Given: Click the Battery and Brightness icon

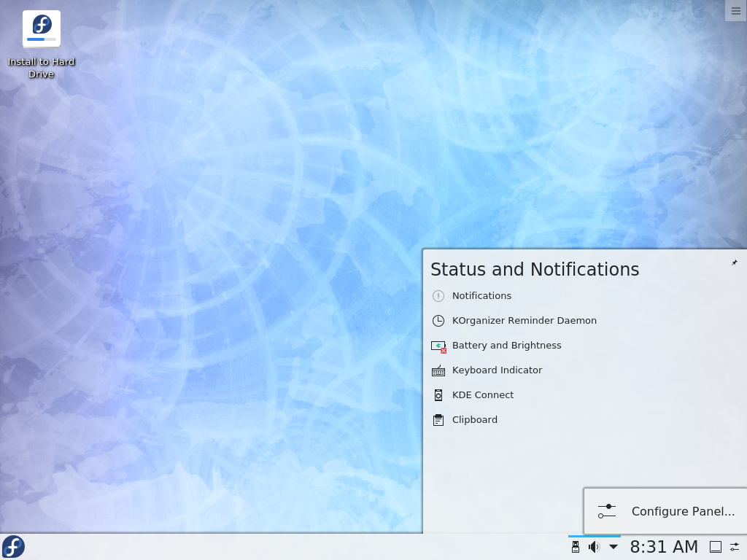Looking at the screenshot, I should click(x=438, y=346).
